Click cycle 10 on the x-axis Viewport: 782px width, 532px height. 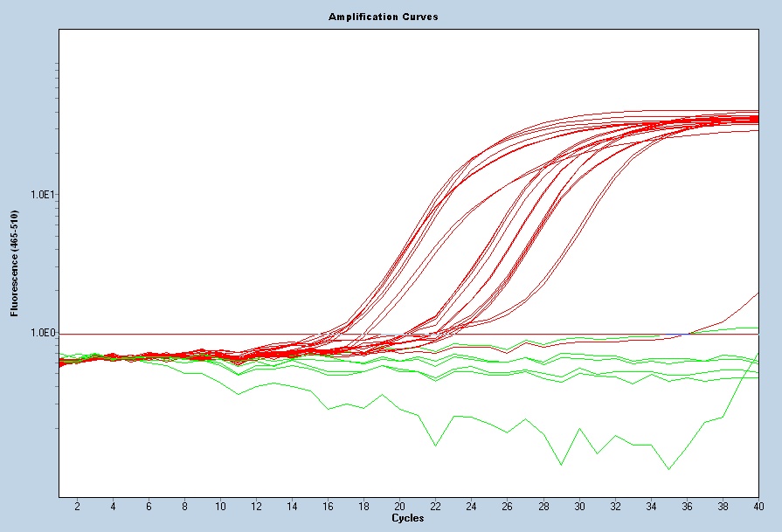click(220, 507)
